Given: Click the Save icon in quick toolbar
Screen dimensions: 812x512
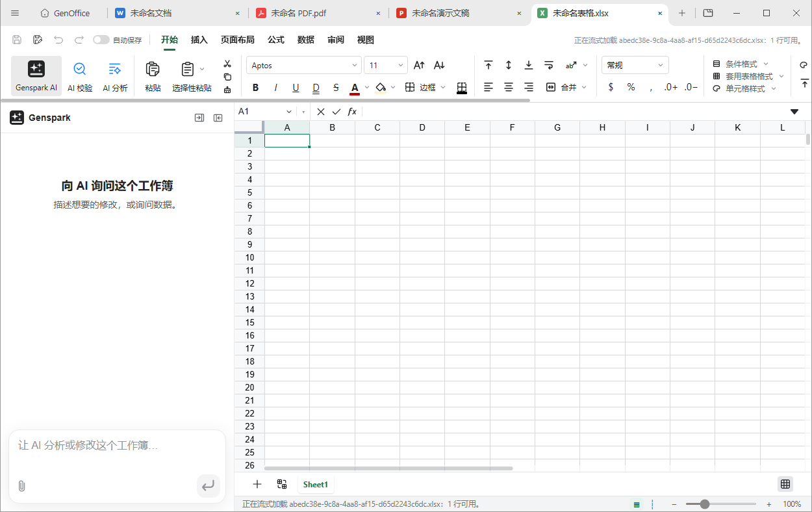Looking at the screenshot, I should pos(17,40).
